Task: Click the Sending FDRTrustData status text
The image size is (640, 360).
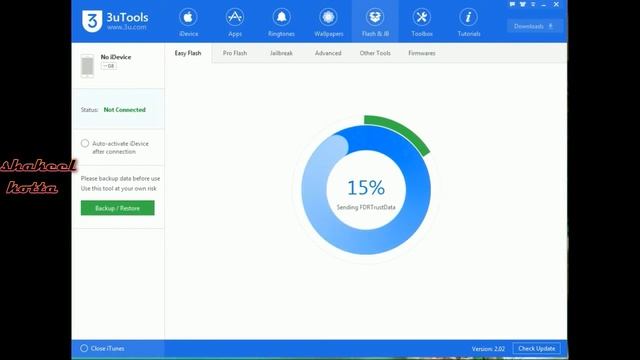Action: pos(366,207)
